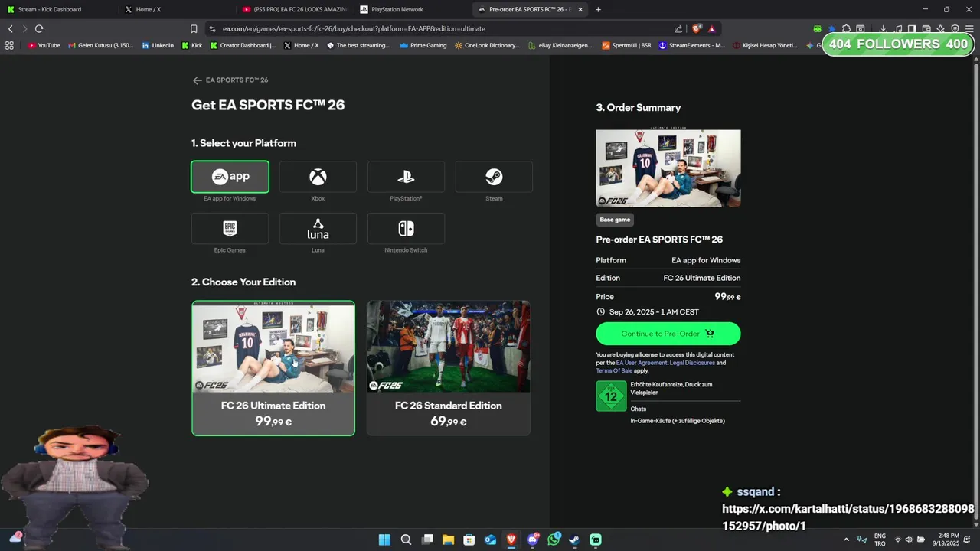
Task: Open Steam from taskbar
Action: pyautogui.click(x=574, y=540)
